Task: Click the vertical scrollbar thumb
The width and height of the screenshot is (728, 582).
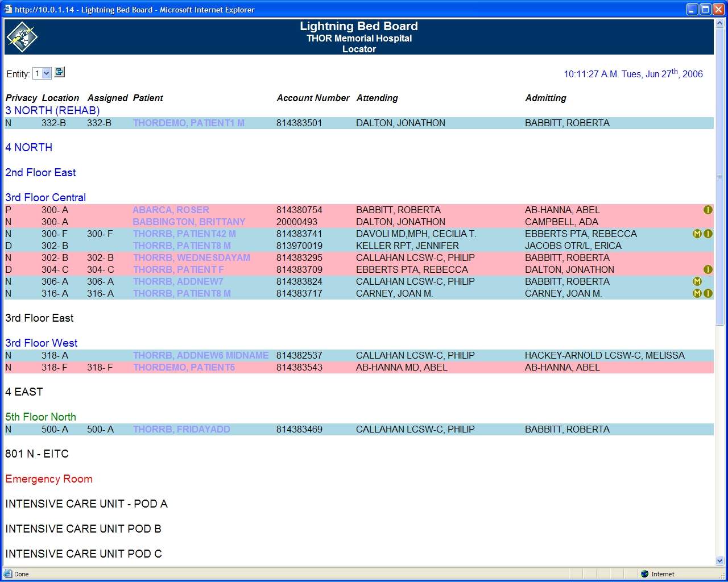Action: pyautogui.click(x=719, y=177)
